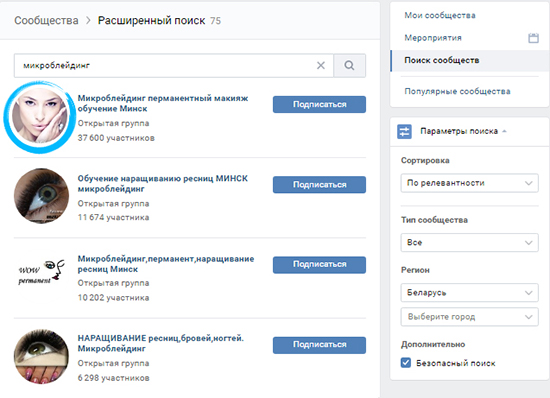The width and height of the screenshot is (550, 398).
Task: Open the Сортировка По релевантности dropdown
Action: pos(469,183)
